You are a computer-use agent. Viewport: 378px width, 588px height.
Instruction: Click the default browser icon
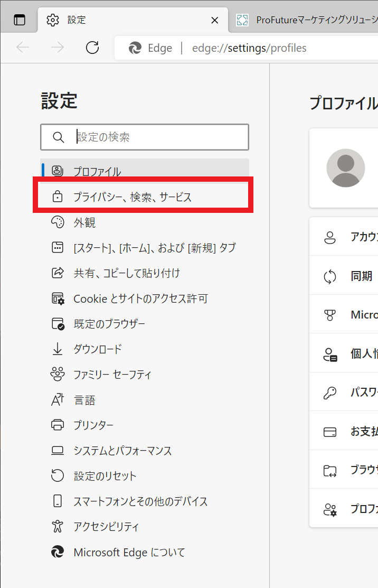(58, 324)
